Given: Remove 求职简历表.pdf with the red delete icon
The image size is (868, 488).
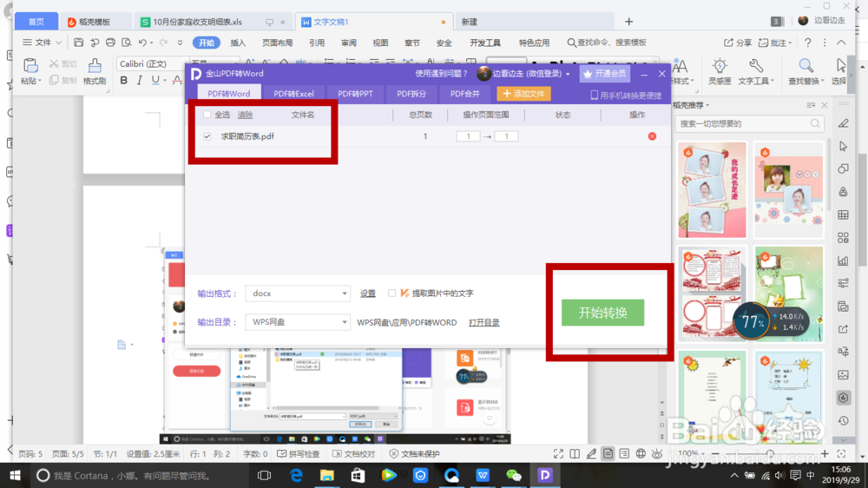Looking at the screenshot, I should [652, 136].
